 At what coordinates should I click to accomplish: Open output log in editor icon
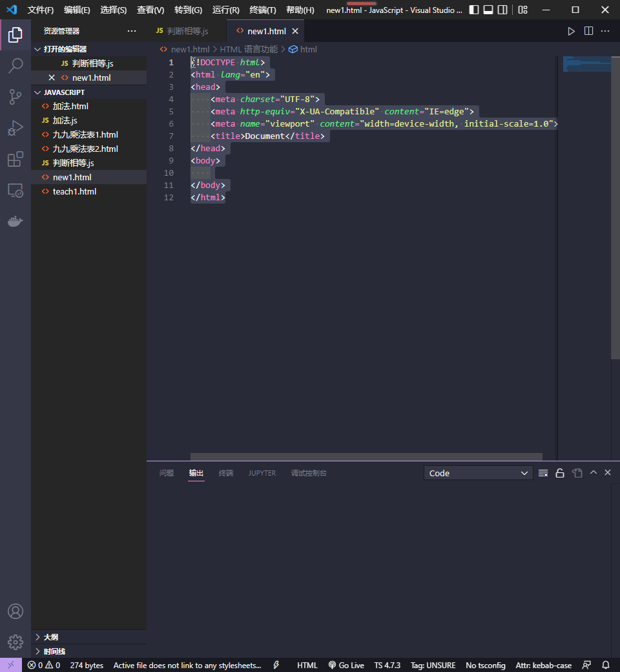[577, 473]
